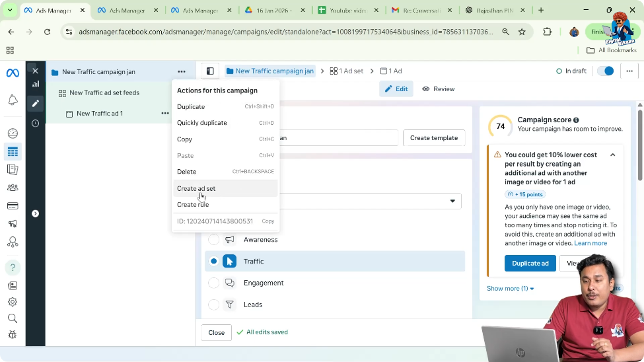Choose Delete in campaign actions menu
The width and height of the screenshot is (644, 362).
pos(225,172)
